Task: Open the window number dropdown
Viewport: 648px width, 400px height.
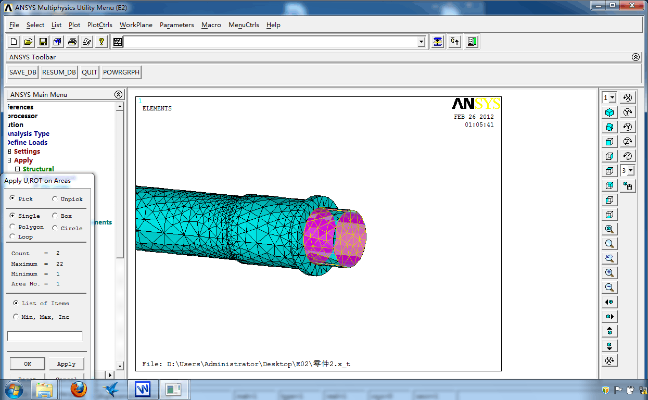Action: pyautogui.click(x=610, y=97)
